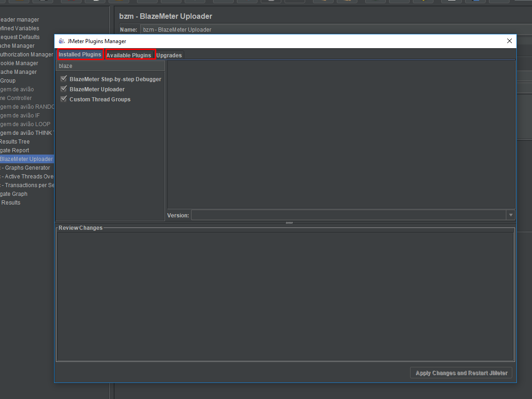Click the plugin search field containing 'blaze'

110,66
